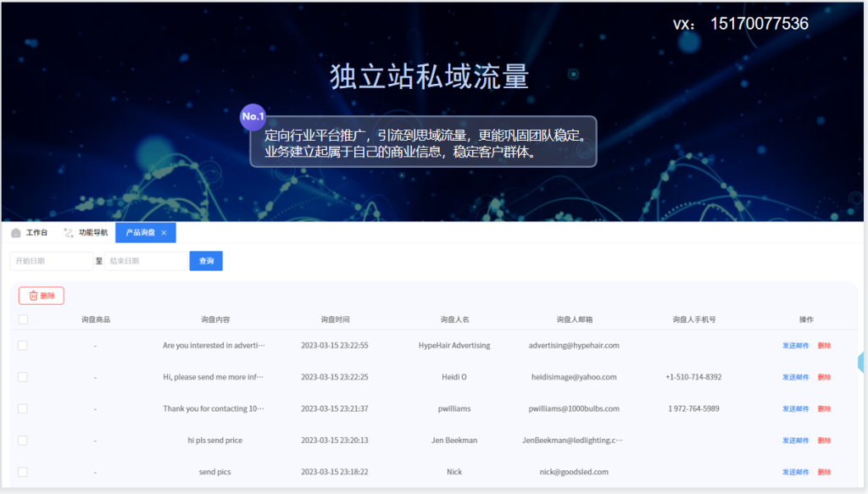Viewport: 868px width, 494px height.
Task: Click the blue side handle at right edge
Action: [862, 363]
